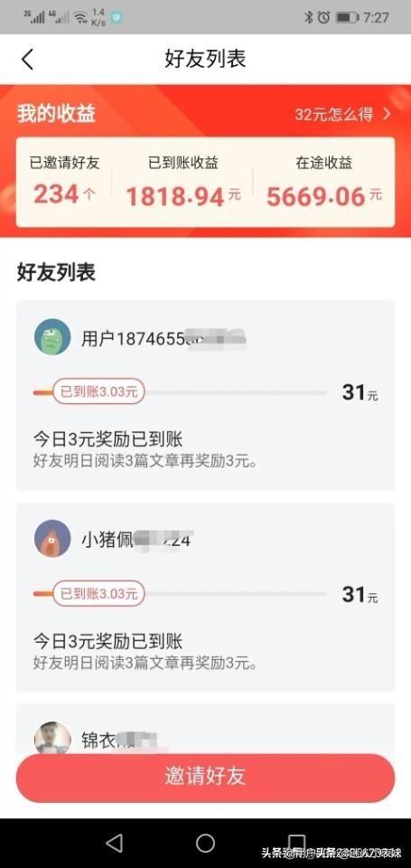Open the chicken avatar of 小猪佩 user
The height and width of the screenshot is (868, 411).
(x=52, y=539)
